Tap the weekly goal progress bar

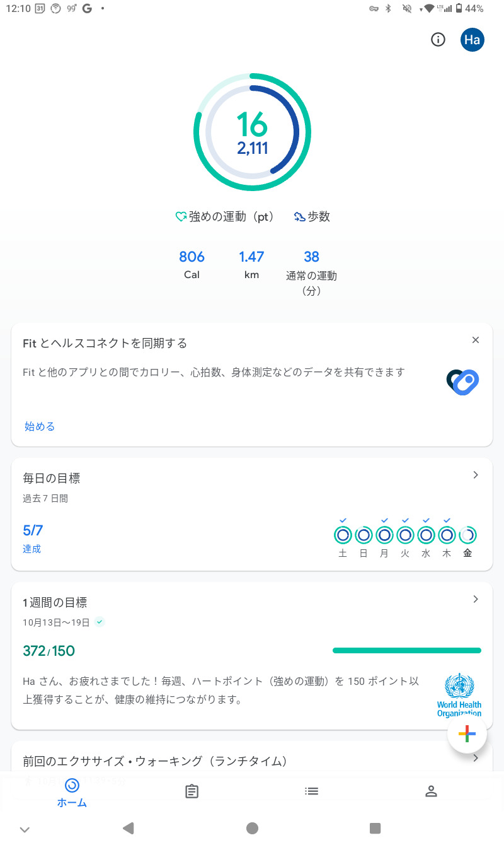406,650
